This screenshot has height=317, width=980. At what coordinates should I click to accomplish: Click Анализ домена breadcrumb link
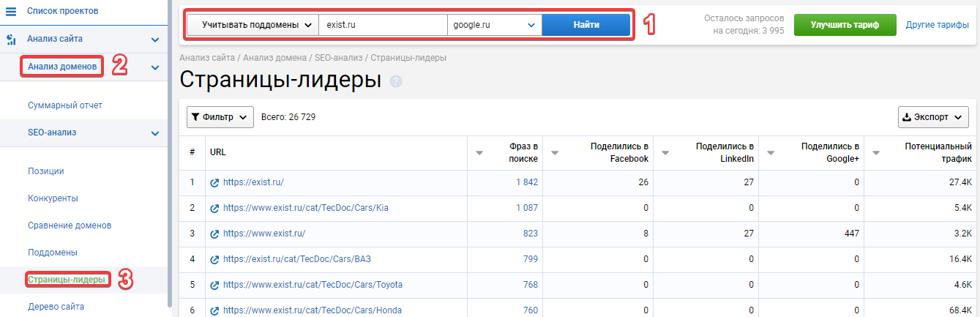274,57
